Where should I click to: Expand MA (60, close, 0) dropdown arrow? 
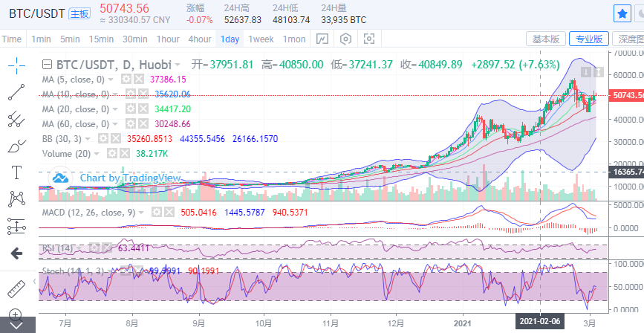point(115,123)
